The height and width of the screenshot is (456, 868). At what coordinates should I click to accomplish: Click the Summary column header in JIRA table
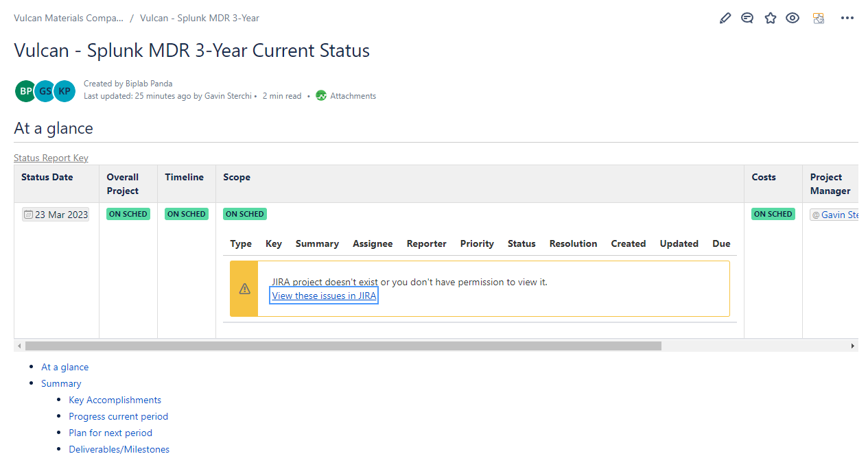coord(317,243)
